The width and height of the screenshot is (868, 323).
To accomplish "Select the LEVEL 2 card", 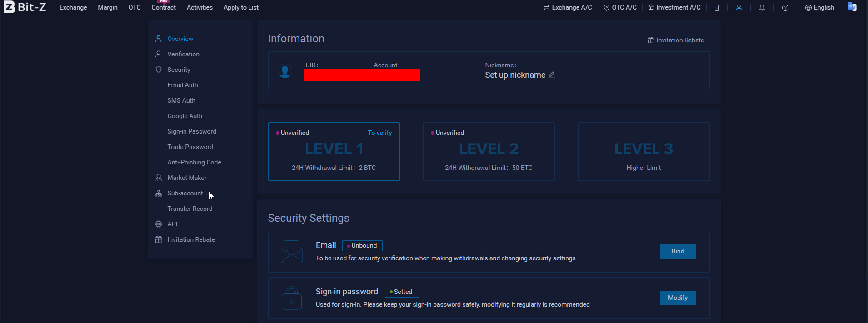I will point(489,151).
